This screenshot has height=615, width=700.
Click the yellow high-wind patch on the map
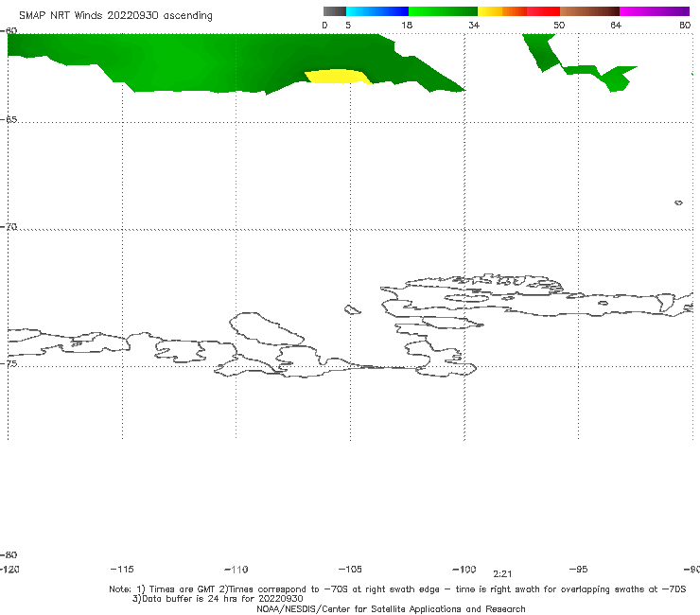coord(338,77)
